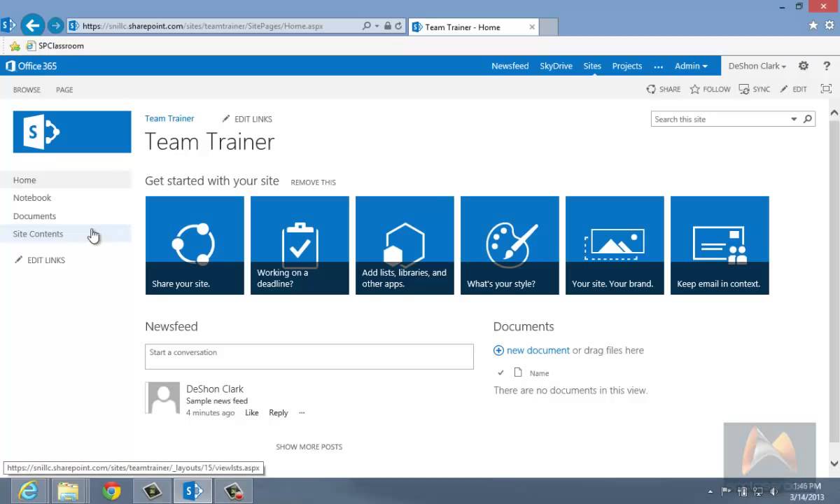
Task: Open the SharePoint settings gear menu
Action: pyautogui.click(x=804, y=66)
